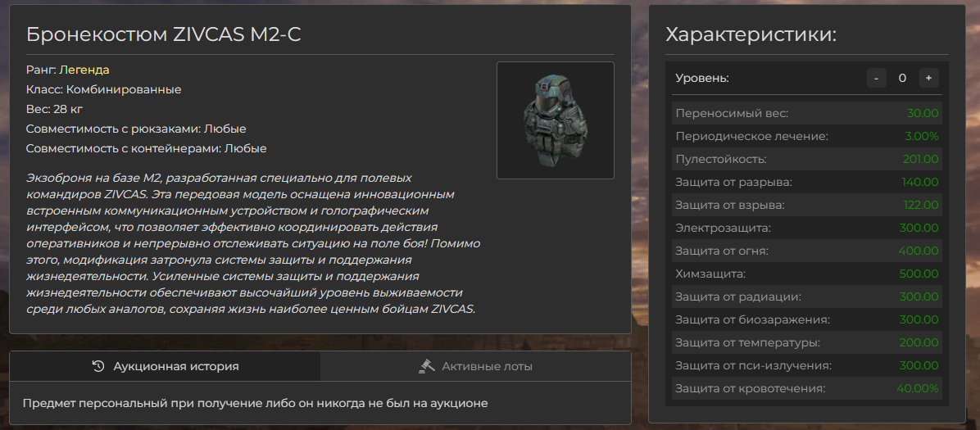Click Совместимость с контейнерами: Любые
The image size is (980, 430).
(146, 149)
